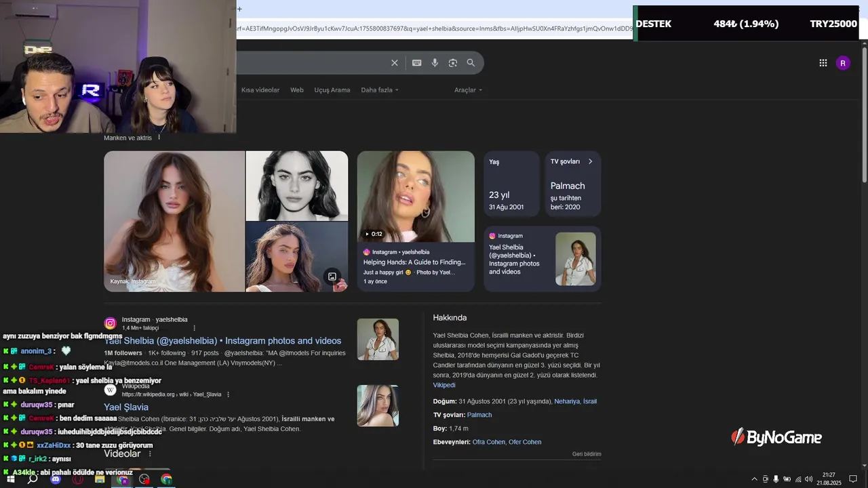Open the taskbar app with red dot
The height and width of the screenshot is (488, 868).
click(x=144, y=479)
